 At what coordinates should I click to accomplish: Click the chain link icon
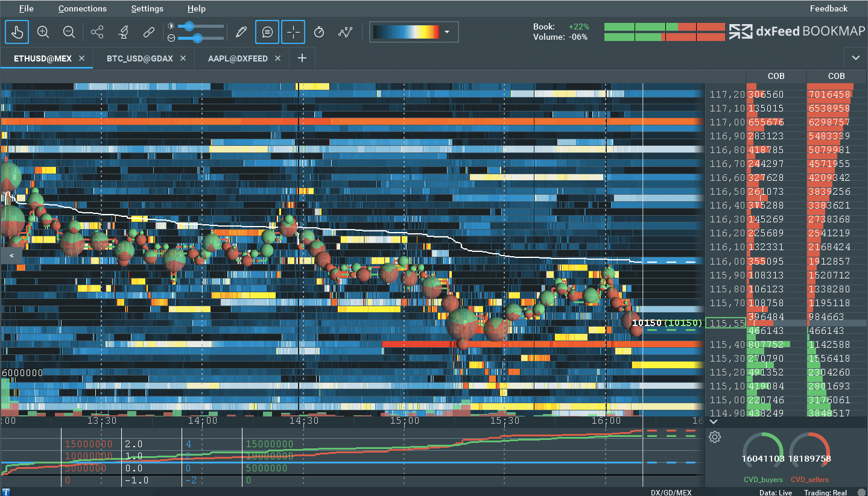point(148,32)
